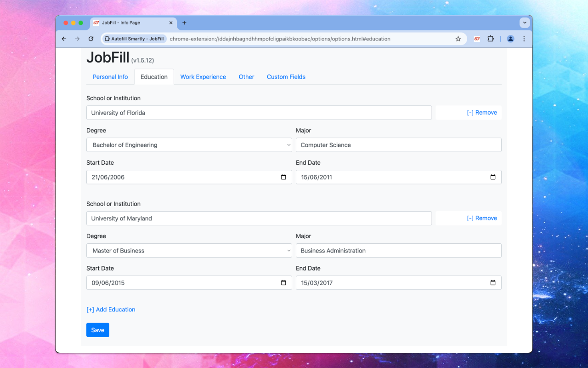Switch to the Personal Info tab
588x368 pixels.
coord(110,77)
